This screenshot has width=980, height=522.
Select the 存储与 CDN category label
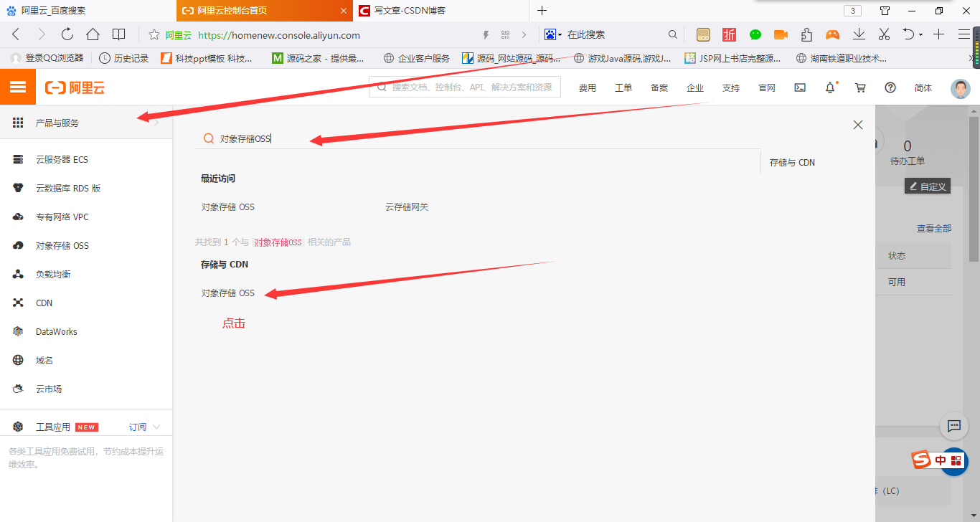click(792, 162)
